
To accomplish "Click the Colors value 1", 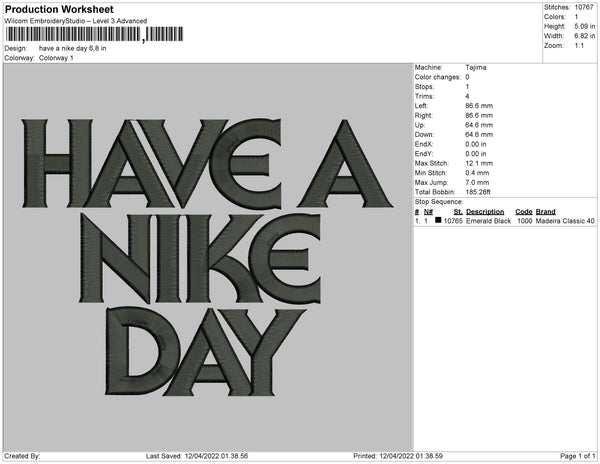I will point(576,17).
